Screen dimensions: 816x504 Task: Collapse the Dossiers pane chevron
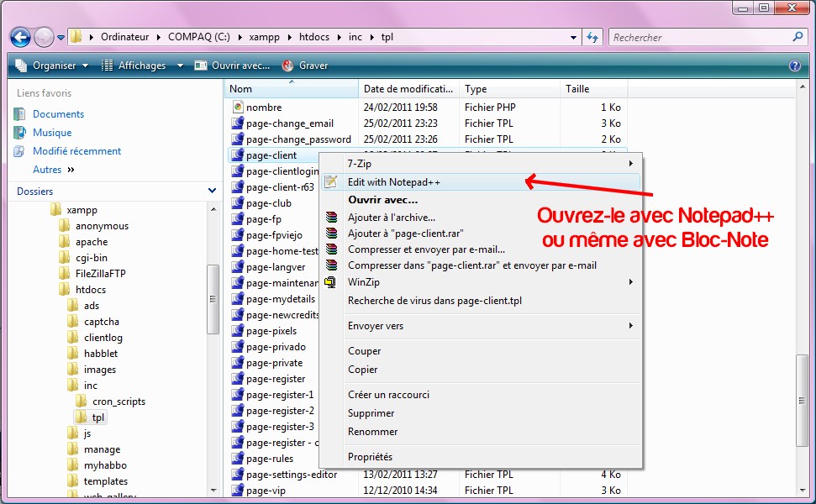(212, 191)
